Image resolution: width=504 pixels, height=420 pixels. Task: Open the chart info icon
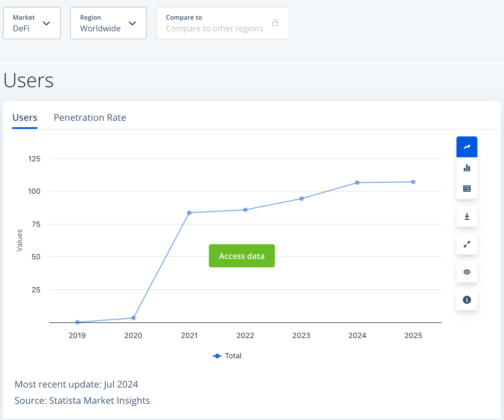click(467, 300)
